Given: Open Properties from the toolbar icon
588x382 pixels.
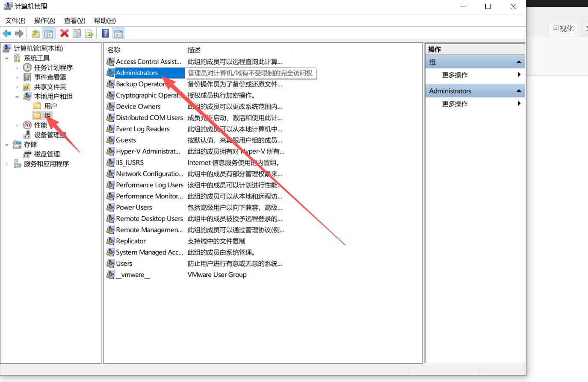Looking at the screenshot, I should click(77, 33).
